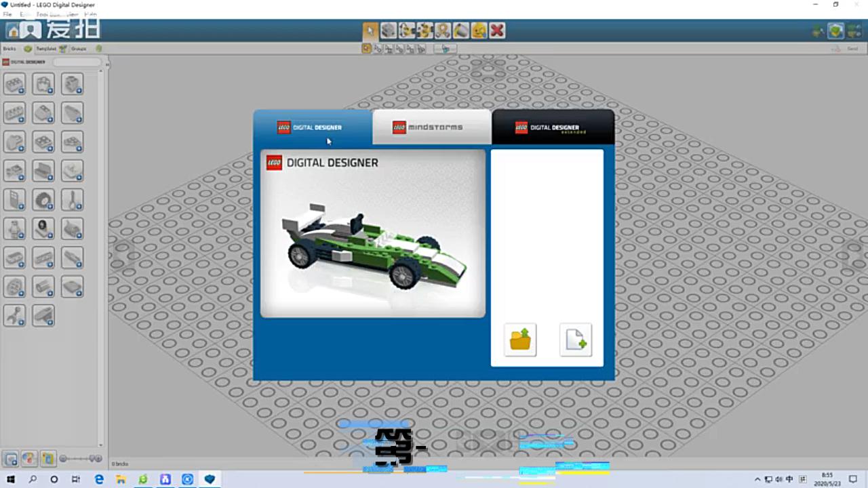Open the minifig head accessories category

[43, 228]
